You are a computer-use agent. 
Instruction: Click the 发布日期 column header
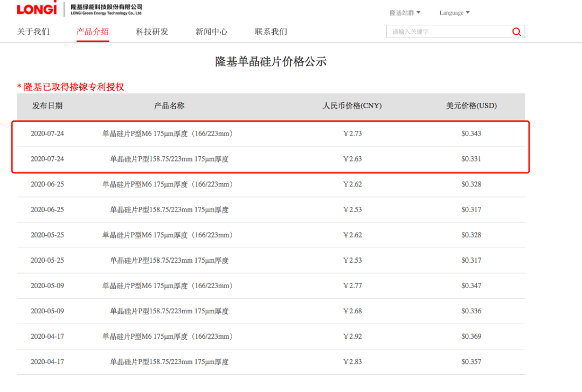(x=47, y=106)
